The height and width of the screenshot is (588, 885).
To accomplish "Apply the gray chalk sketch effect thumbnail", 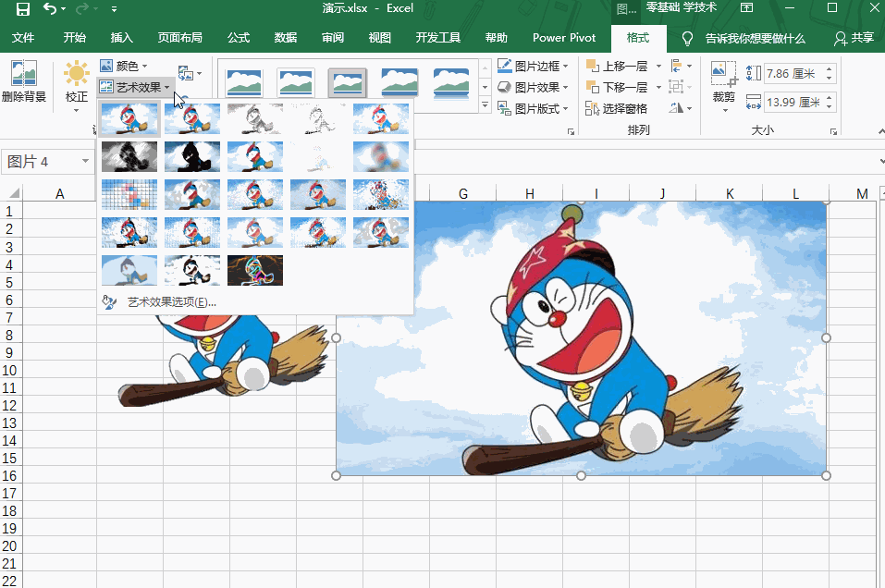I will point(129,156).
